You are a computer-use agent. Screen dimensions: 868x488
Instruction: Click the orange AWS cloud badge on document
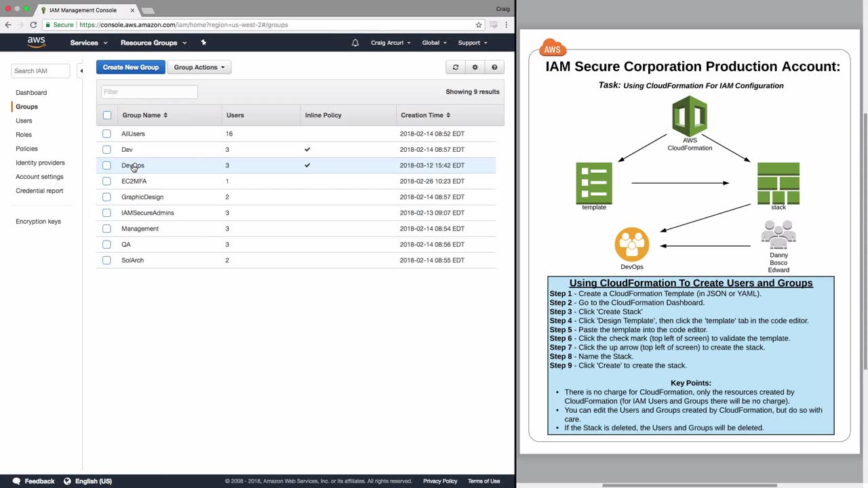click(x=553, y=48)
